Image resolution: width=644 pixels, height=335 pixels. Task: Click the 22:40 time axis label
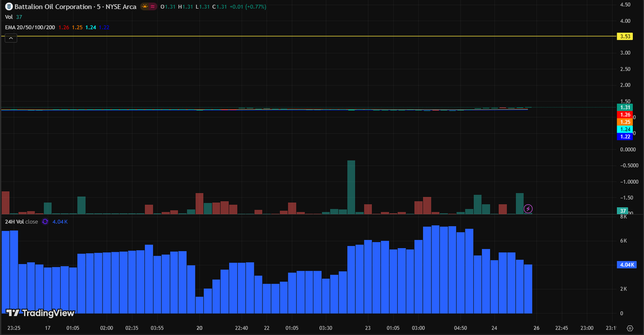click(241, 327)
